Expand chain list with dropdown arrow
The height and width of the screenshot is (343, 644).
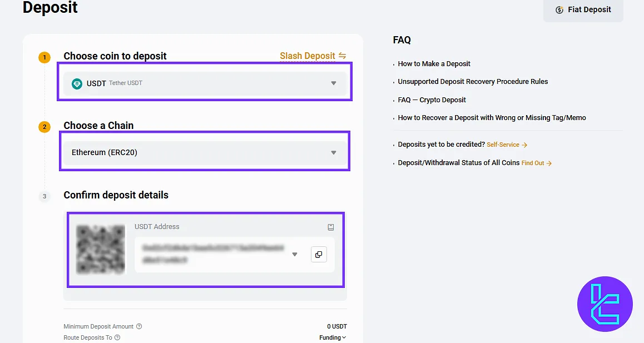click(334, 153)
